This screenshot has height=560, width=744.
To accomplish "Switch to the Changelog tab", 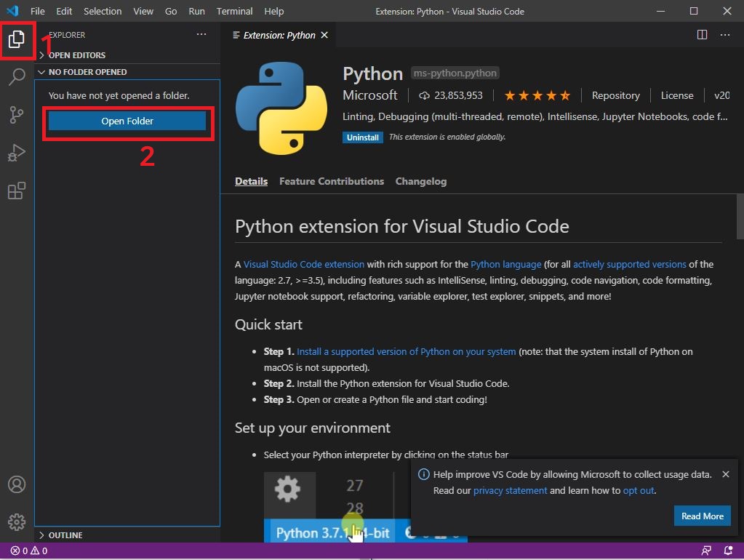I will click(421, 181).
